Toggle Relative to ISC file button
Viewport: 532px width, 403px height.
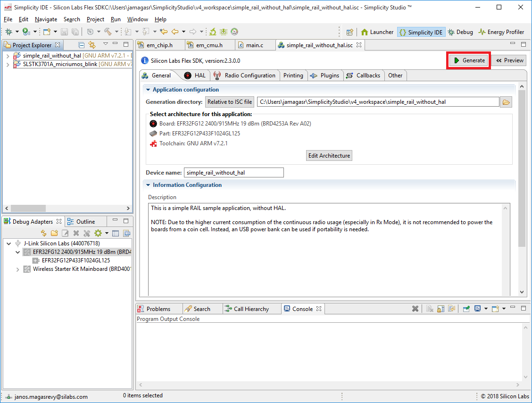coord(230,102)
